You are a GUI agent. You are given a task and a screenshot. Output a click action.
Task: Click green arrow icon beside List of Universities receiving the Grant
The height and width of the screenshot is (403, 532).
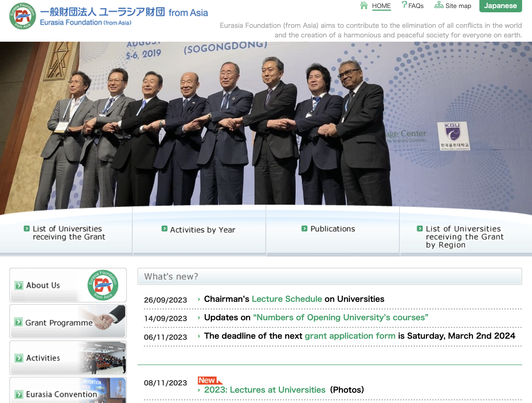27,228
